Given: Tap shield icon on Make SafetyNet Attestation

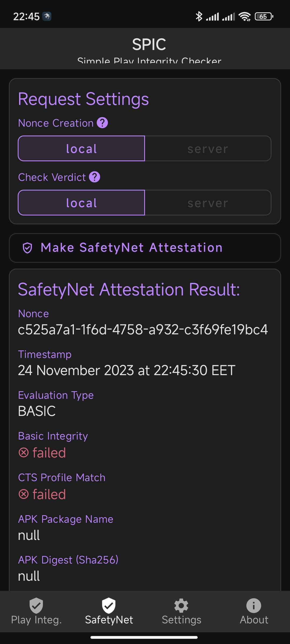Looking at the screenshot, I should click(x=27, y=248).
